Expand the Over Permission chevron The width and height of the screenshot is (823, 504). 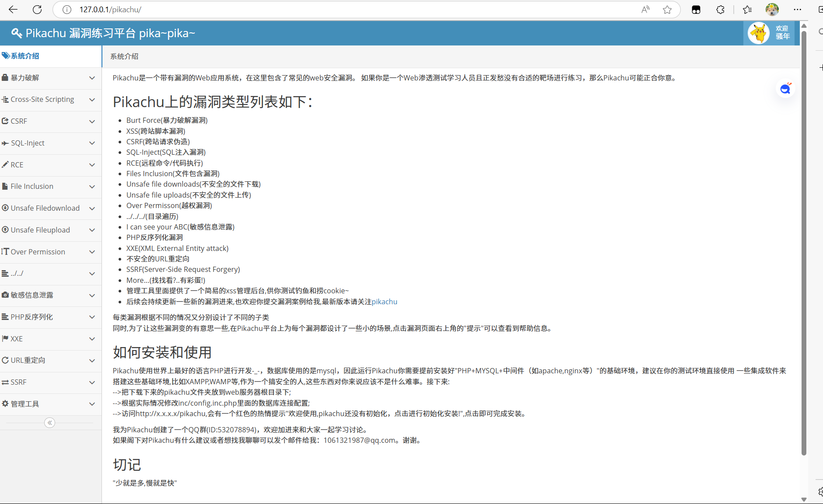(x=92, y=252)
